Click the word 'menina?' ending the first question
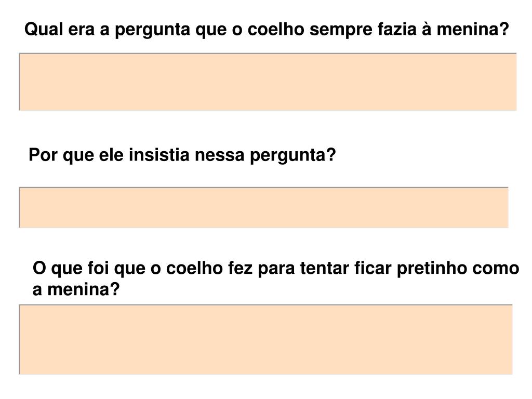The width and height of the screenshot is (532, 399). tap(473, 29)
